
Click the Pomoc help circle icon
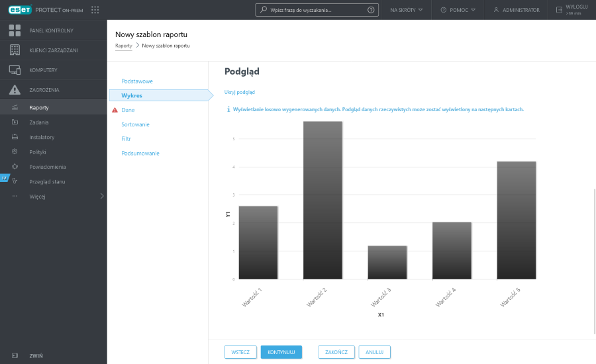pos(443,10)
